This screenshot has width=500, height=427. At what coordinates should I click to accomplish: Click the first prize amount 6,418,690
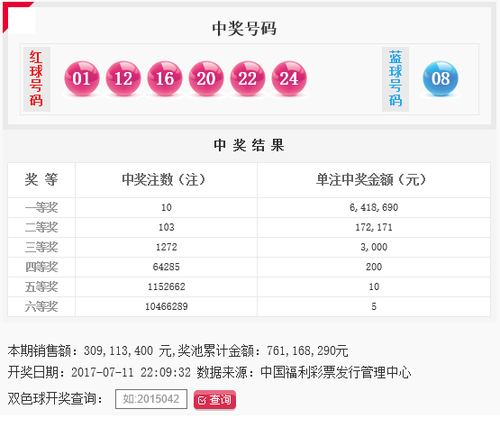[374, 208]
